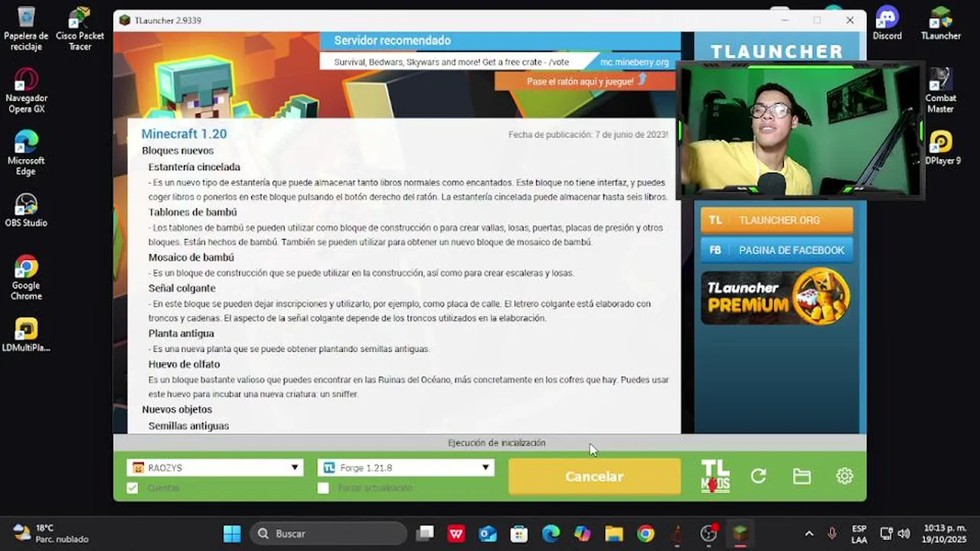This screenshot has width=980, height=551.
Task: Click the 'Huevo de olfato' subheading
Action: point(185,364)
